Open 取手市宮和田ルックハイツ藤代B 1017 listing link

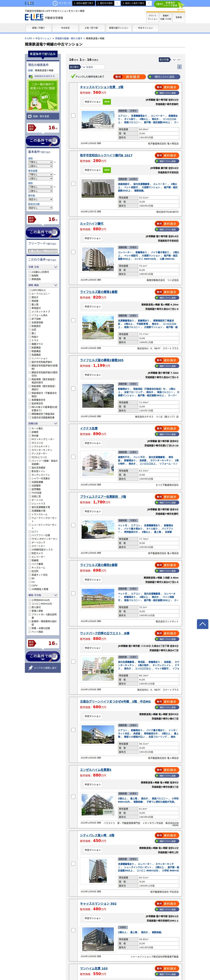pos(106,155)
